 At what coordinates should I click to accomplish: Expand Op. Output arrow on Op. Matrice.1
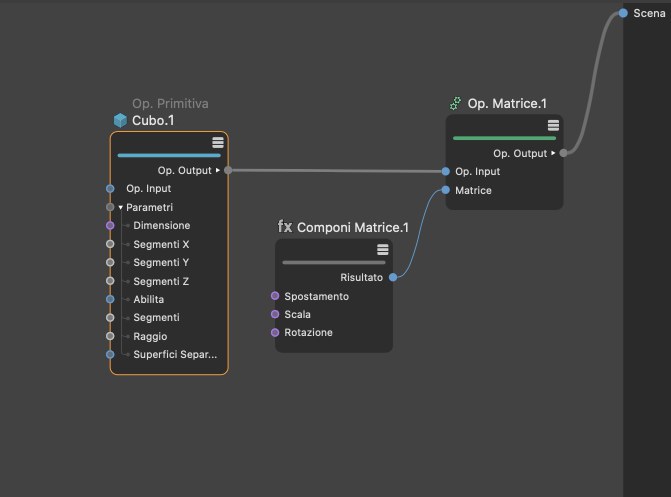pos(553,153)
